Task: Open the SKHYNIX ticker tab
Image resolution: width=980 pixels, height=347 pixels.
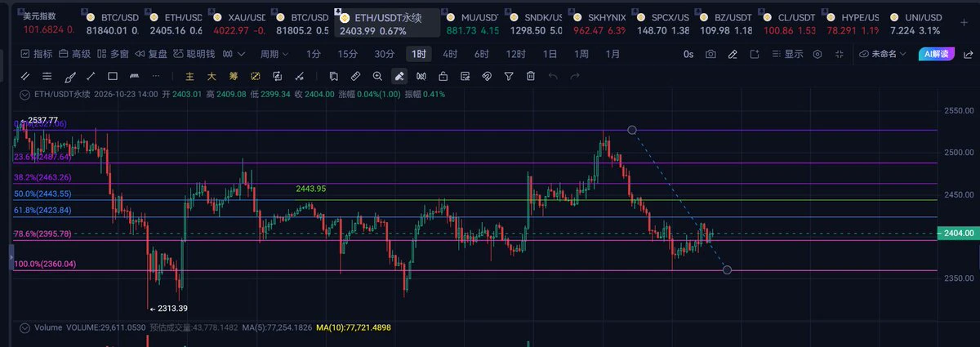Action: point(598,23)
